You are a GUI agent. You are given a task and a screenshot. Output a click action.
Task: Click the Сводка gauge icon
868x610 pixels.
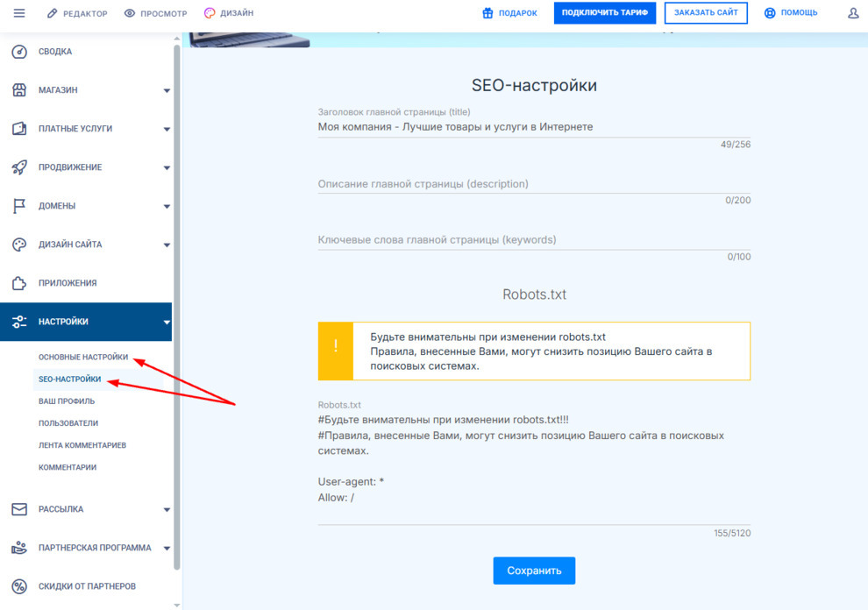[19, 52]
